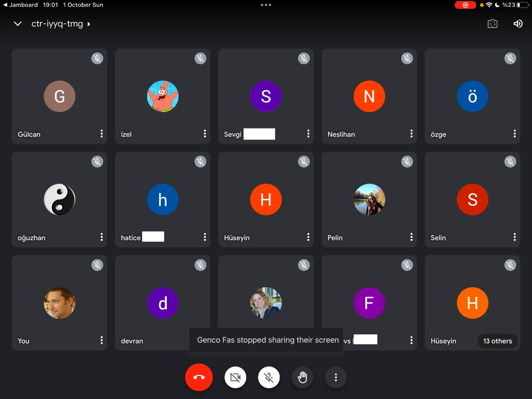
Task: Open options menu for Neslihan tile
Action: (411, 134)
